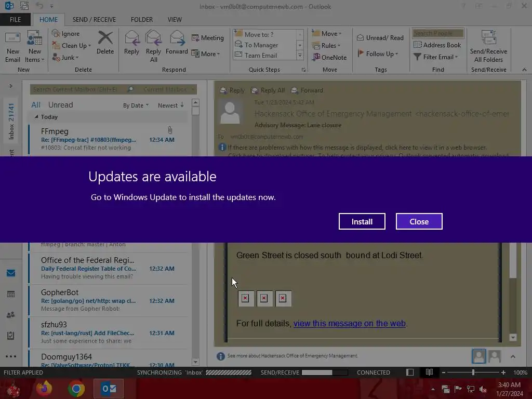Open Quick Steps dialog launcher
Screen dimensions: 532x399
point(303,70)
